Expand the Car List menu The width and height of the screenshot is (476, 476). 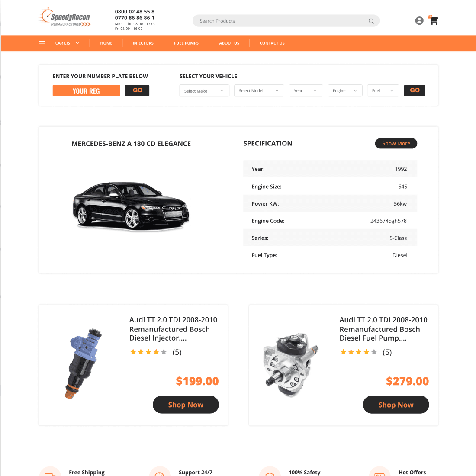(67, 43)
